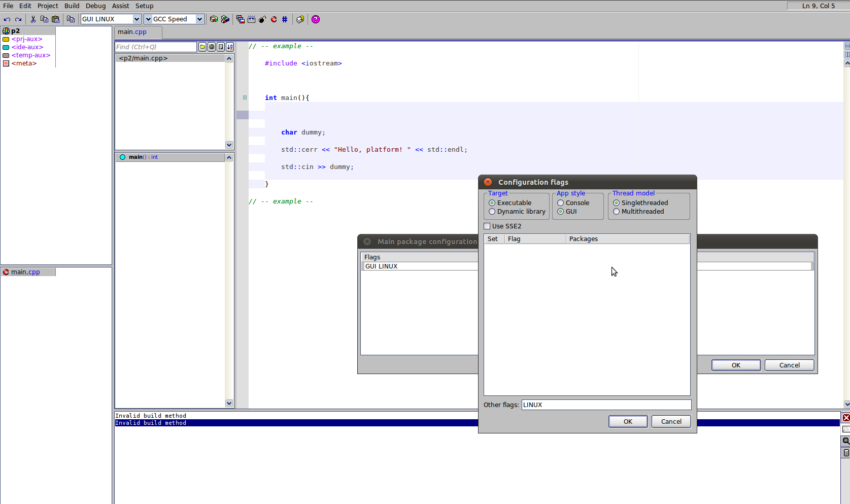
Task: Click the Other flags text field
Action: [x=606, y=405]
